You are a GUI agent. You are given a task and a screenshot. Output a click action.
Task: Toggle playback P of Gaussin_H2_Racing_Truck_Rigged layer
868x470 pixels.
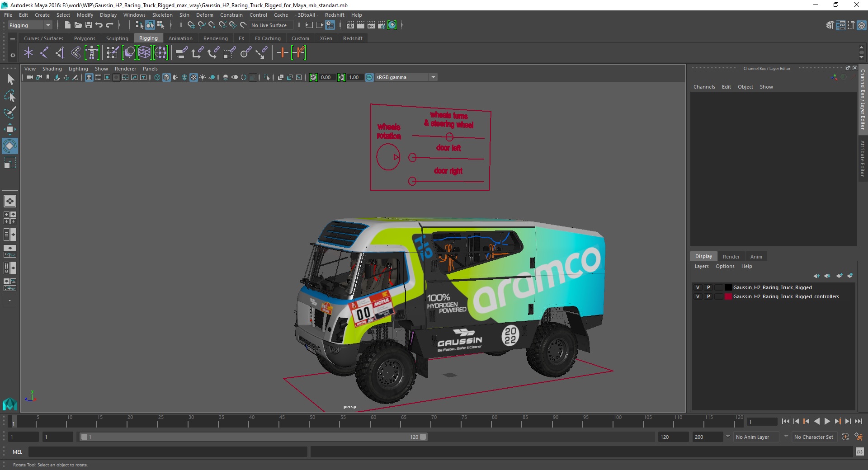pos(708,287)
